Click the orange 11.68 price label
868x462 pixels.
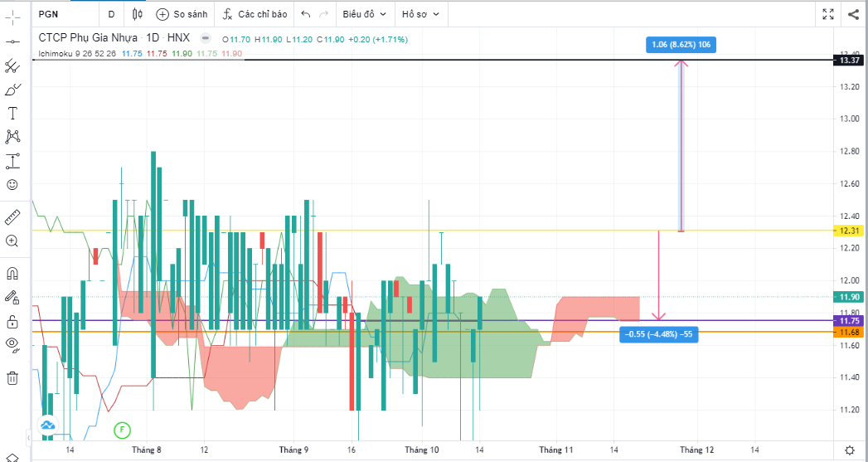click(848, 333)
